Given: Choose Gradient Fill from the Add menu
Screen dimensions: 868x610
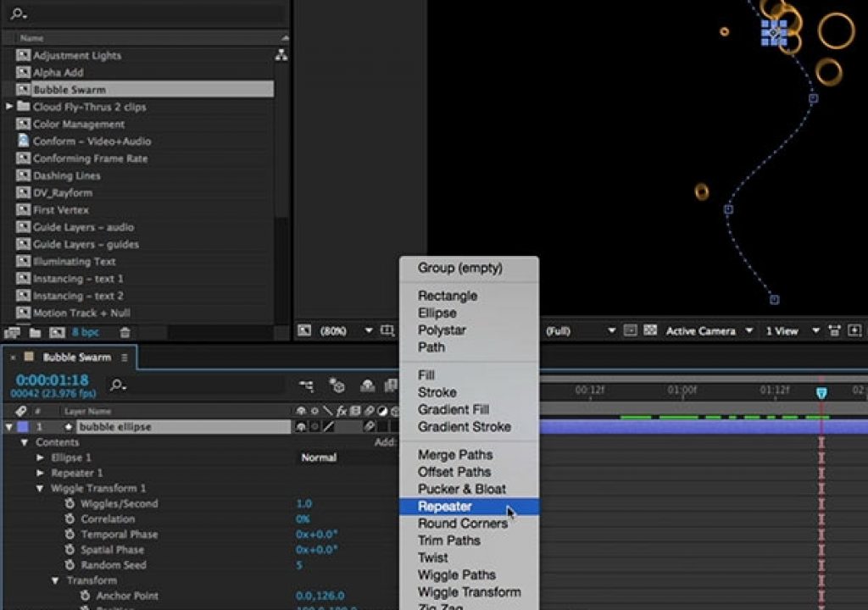Looking at the screenshot, I should (469, 409).
